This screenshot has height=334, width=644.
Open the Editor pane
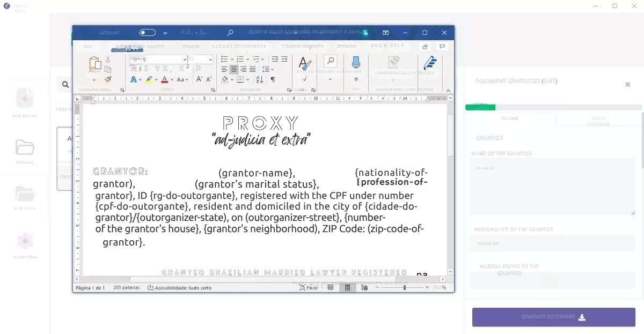click(430, 63)
